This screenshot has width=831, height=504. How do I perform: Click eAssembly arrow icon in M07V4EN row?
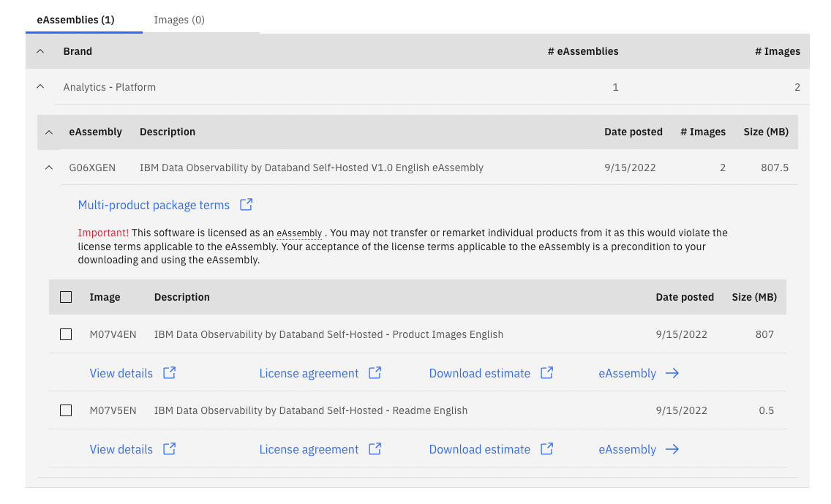point(672,373)
